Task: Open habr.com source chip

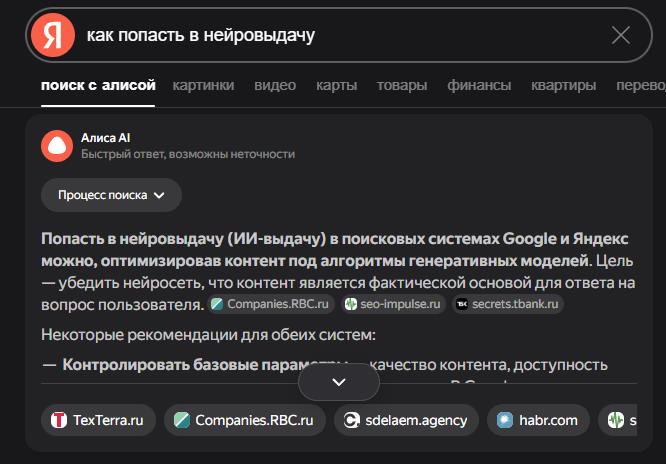Action: tap(538, 420)
